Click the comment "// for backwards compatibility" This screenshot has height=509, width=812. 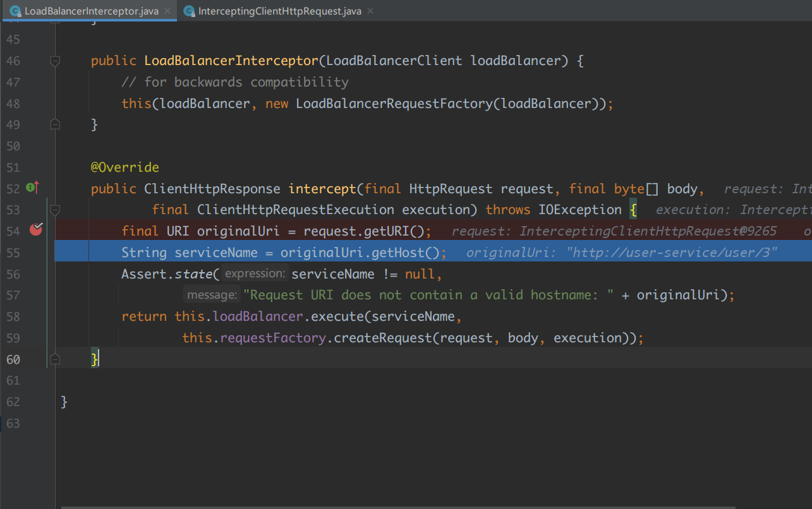235,82
